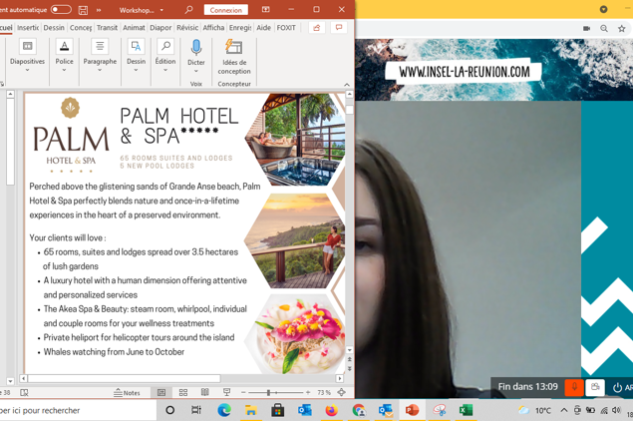Fit slide to current window icon
The height and width of the screenshot is (421, 633).
point(342,393)
